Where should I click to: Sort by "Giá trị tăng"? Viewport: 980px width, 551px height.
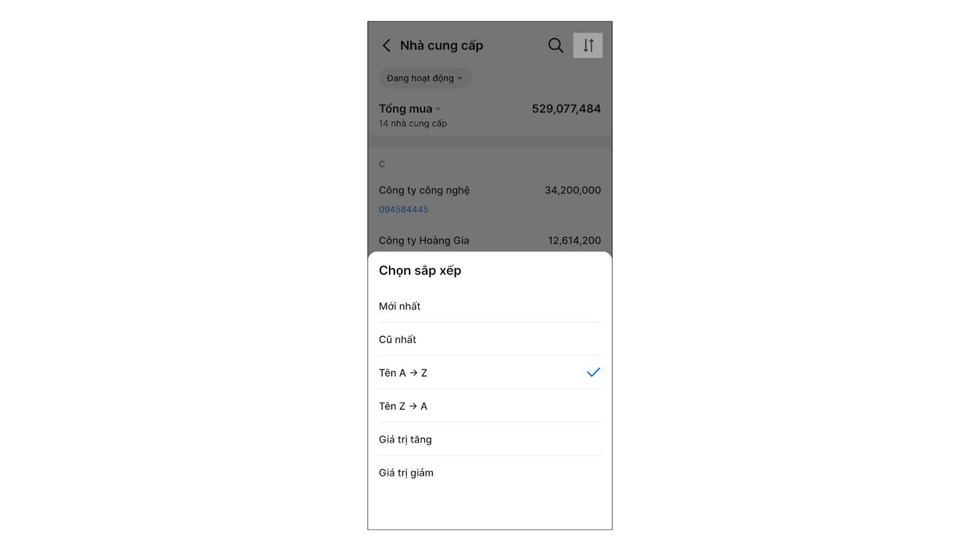[405, 440]
